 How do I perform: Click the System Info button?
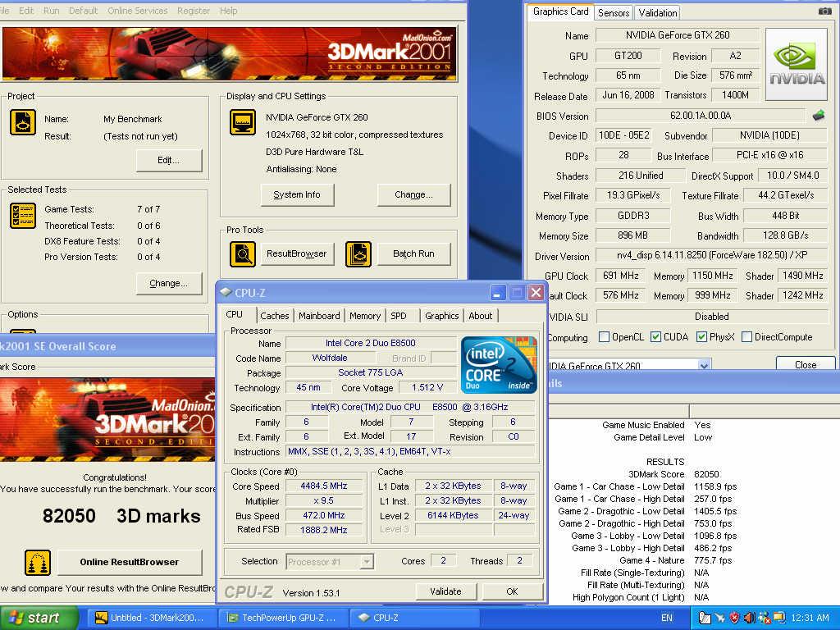tap(297, 195)
